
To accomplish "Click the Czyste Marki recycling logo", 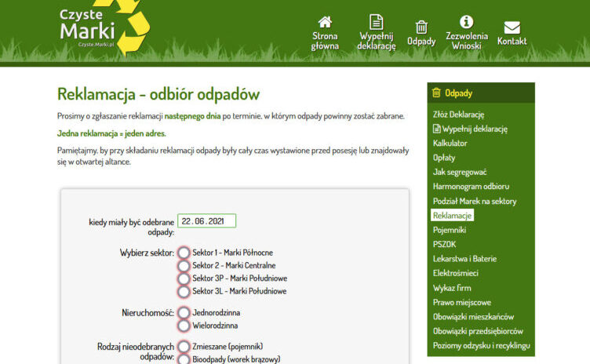I will tap(104, 27).
